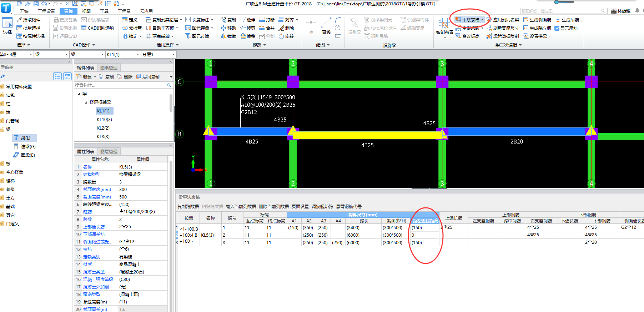Open the 视图 ribbon tab
This screenshot has height=312, width=644.
click(86, 11)
